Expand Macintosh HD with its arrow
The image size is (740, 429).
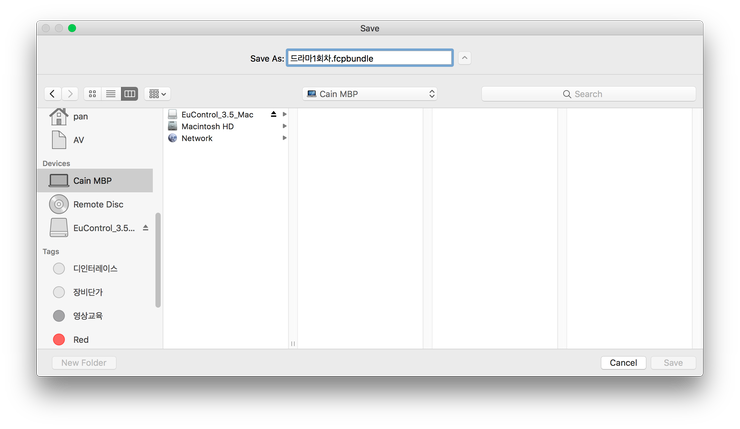[x=285, y=126]
